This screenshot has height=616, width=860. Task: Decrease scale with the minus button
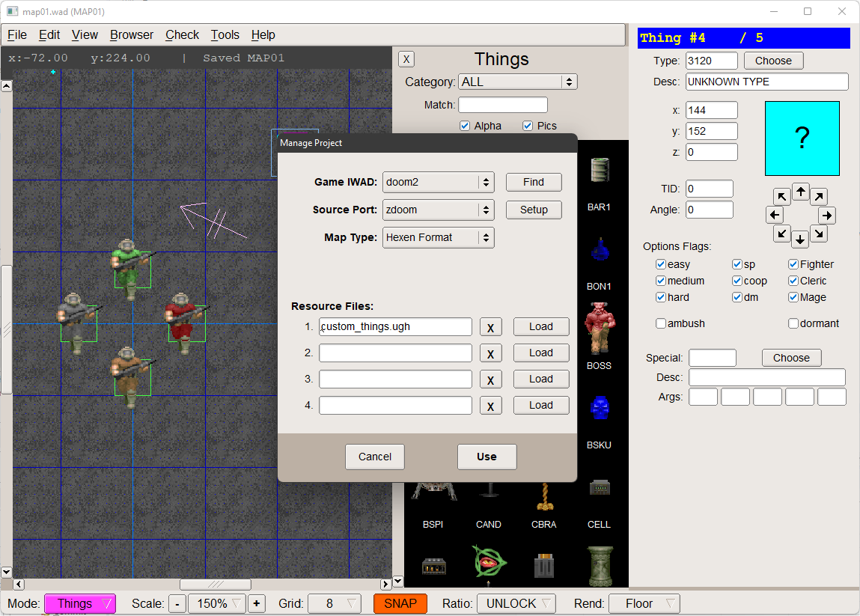(177, 603)
